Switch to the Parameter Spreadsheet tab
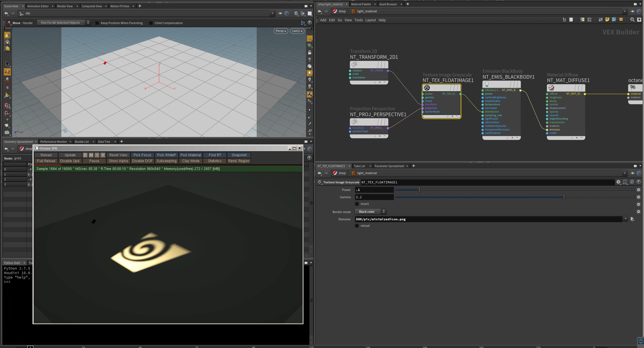644x348 pixels. click(389, 166)
